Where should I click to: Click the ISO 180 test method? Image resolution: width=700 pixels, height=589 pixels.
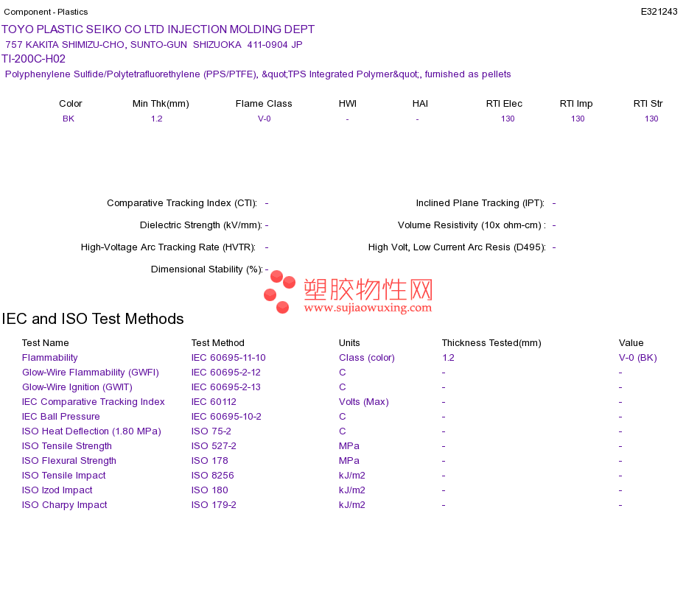(210, 490)
